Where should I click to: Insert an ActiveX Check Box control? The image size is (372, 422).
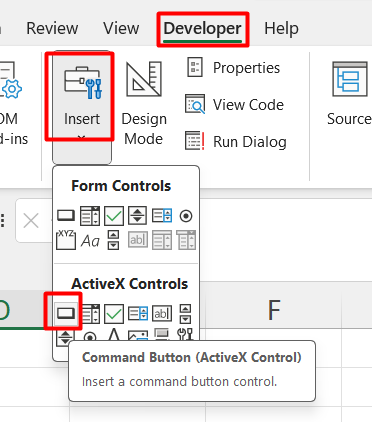114,314
